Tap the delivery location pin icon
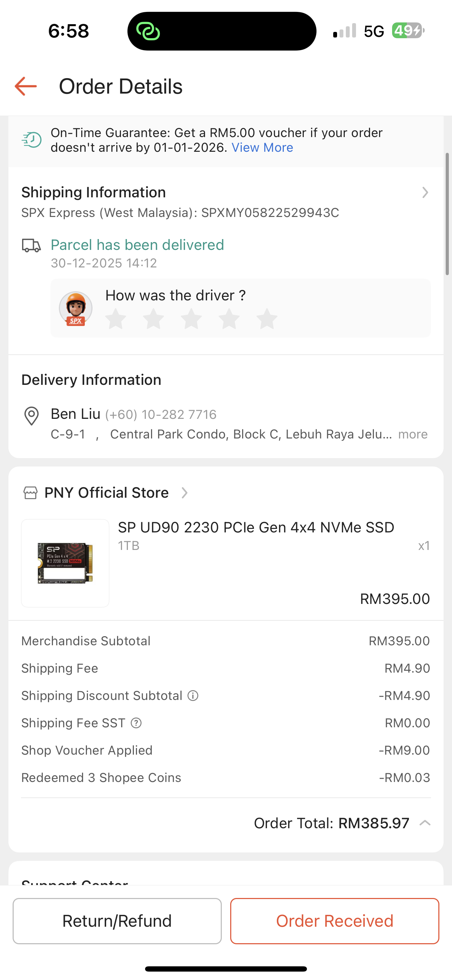The height and width of the screenshot is (980, 452). coord(31,416)
